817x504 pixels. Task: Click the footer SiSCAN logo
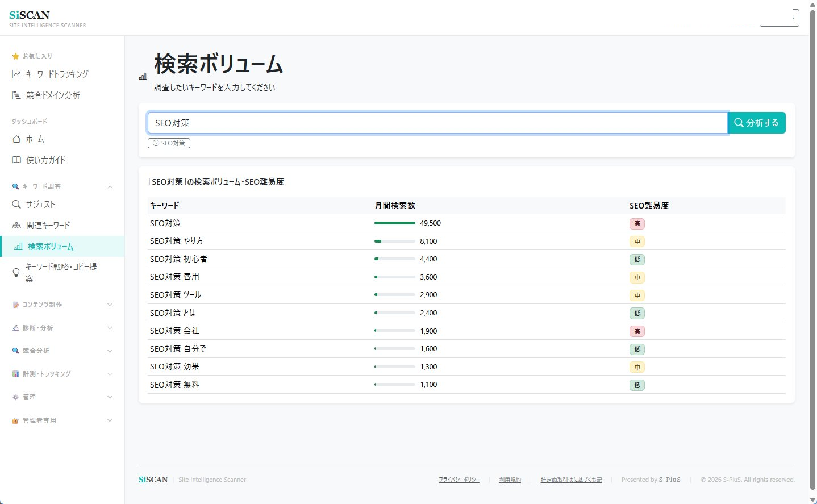click(x=153, y=480)
